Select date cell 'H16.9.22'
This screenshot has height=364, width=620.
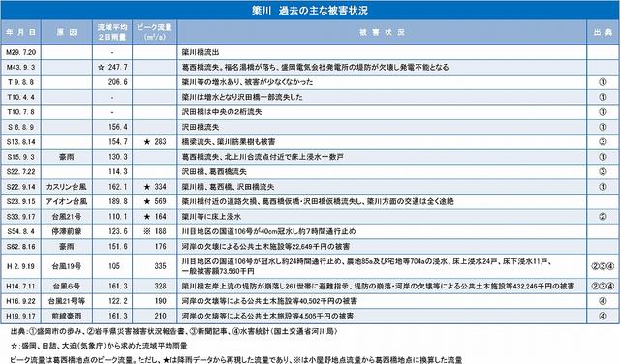pos(21,301)
